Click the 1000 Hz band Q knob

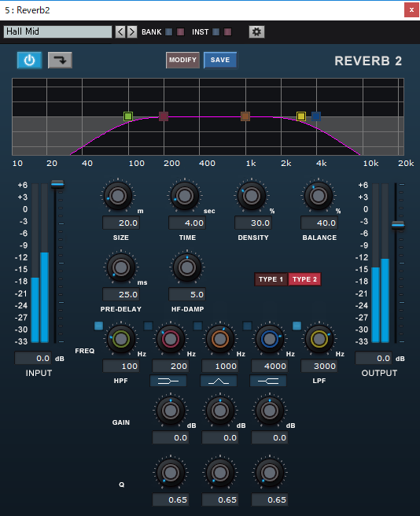[220, 473]
